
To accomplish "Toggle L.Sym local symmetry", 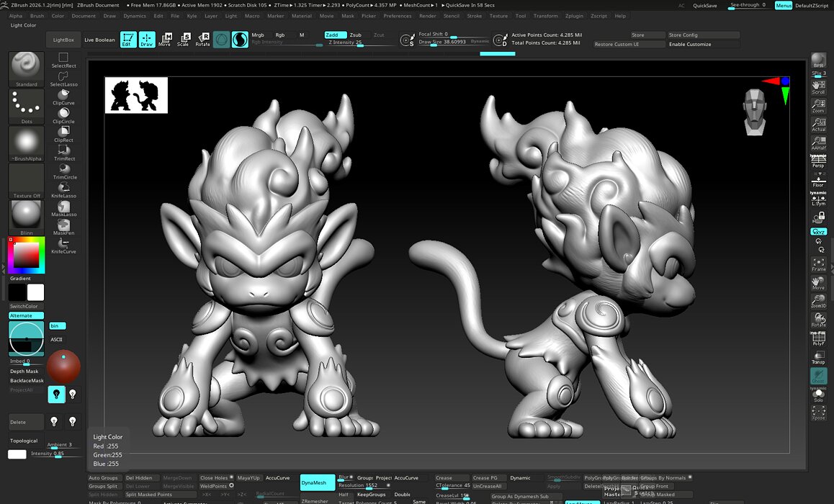I will click(818, 199).
